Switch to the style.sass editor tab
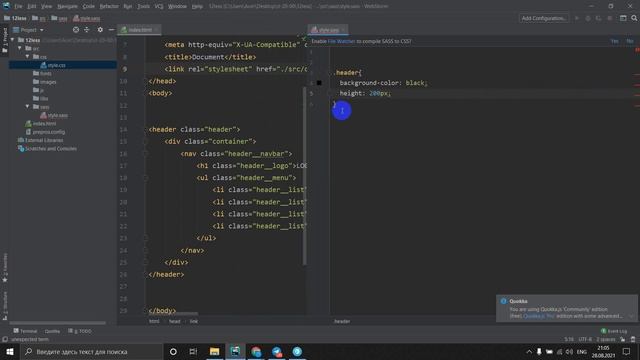The height and width of the screenshot is (360, 640). click(328, 30)
